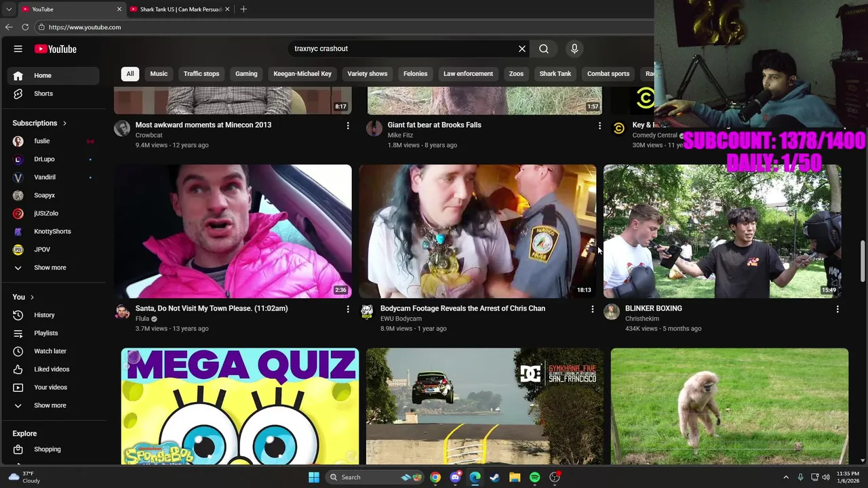Open more options for Giant fat bear video

(x=599, y=125)
